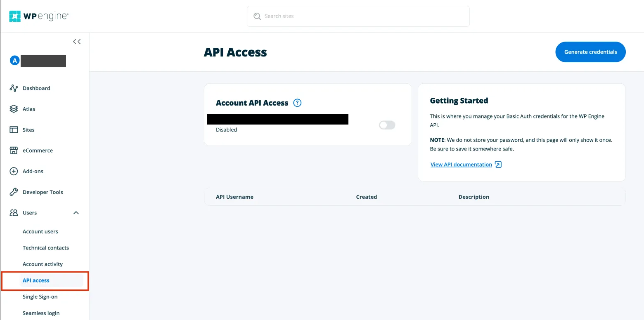Click the account avatar badge

pos(14,60)
